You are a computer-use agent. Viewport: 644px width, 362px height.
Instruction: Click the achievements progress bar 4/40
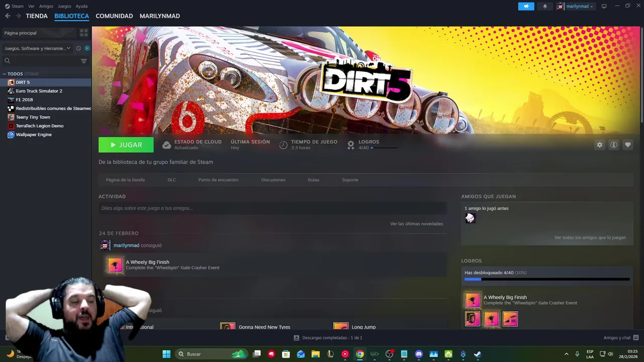coord(547,279)
